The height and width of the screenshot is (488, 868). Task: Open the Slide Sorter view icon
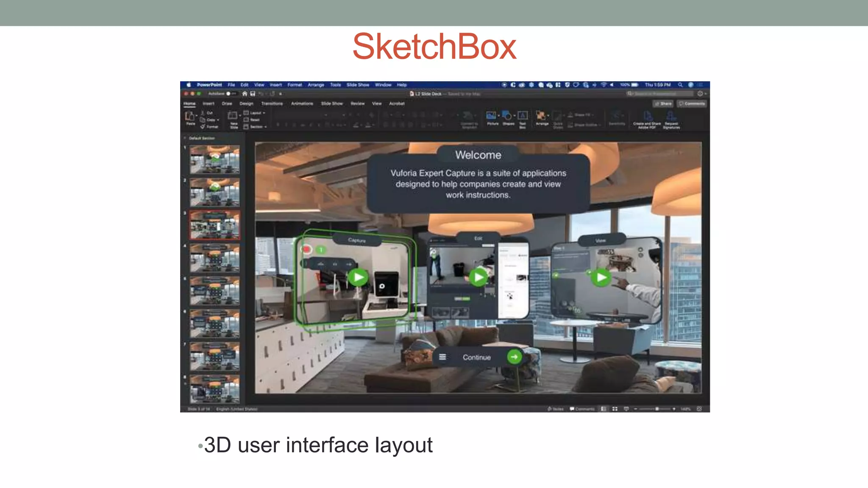[x=615, y=409]
